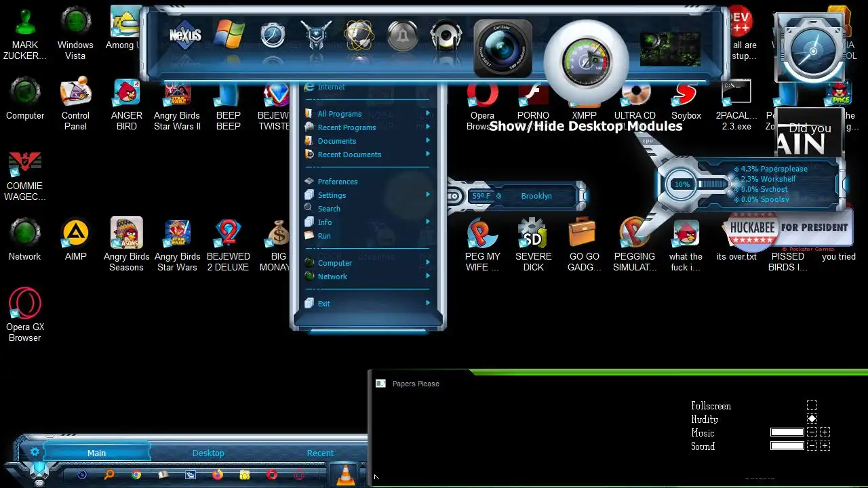868x488 pixels.
Task: Click the 59° F temperature readout
Action: tap(481, 196)
